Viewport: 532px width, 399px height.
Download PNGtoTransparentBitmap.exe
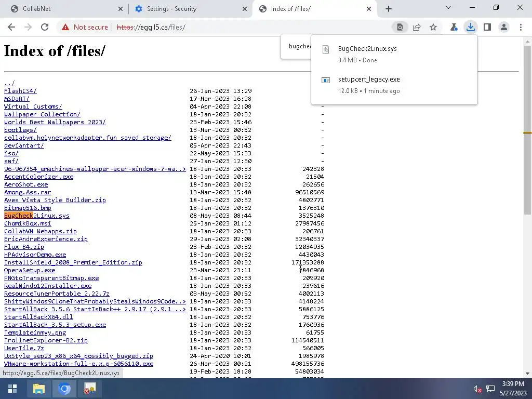click(x=51, y=278)
